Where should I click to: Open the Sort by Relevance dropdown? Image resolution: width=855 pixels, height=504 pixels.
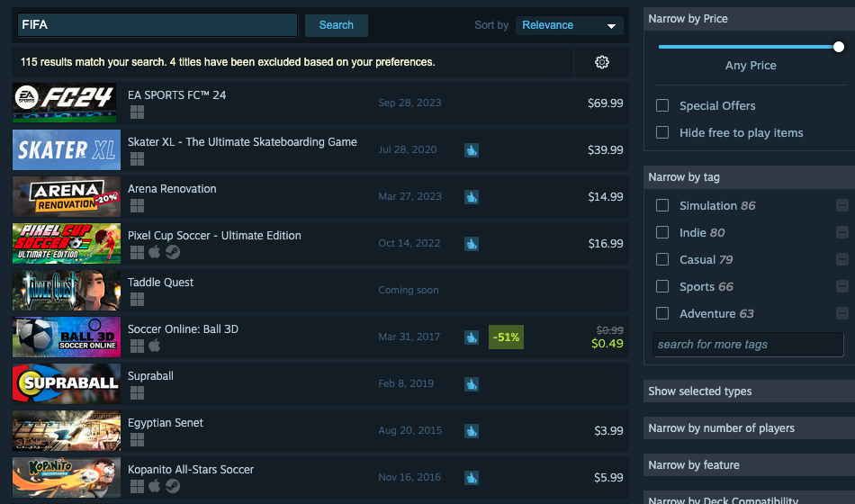[x=570, y=25]
